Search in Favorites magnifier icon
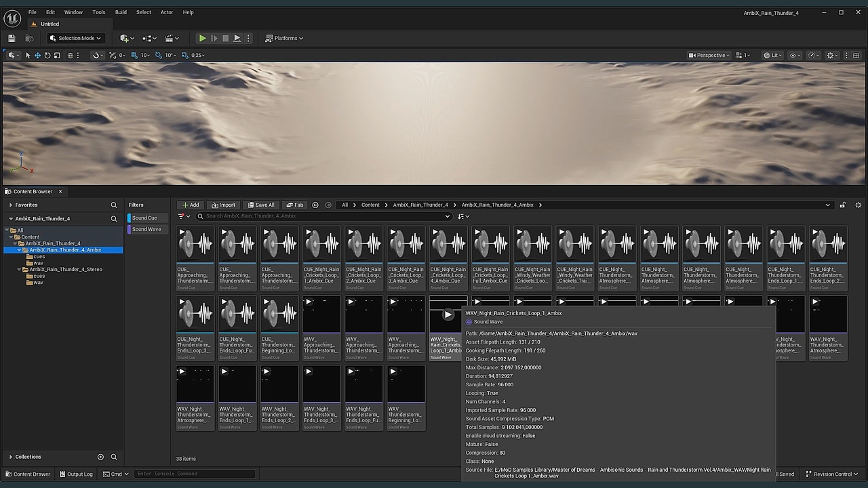Image resolution: width=868 pixels, height=488 pixels. [x=114, y=205]
